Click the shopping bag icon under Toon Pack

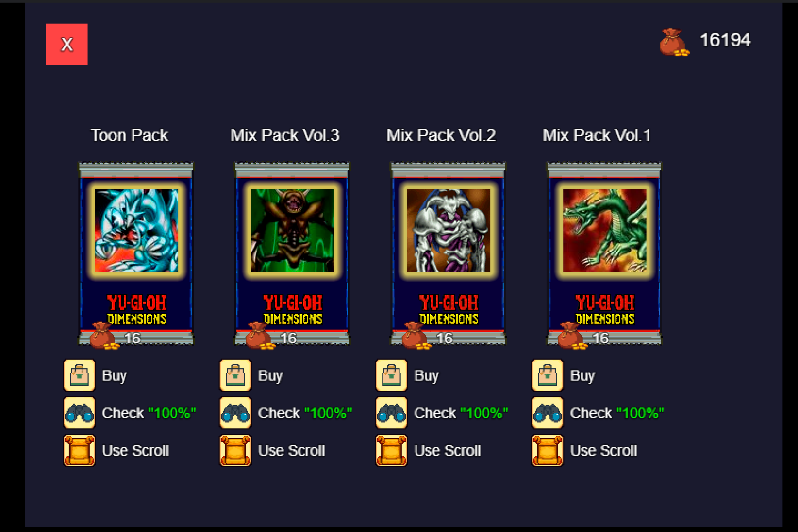pyautogui.click(x=79, y=375)
